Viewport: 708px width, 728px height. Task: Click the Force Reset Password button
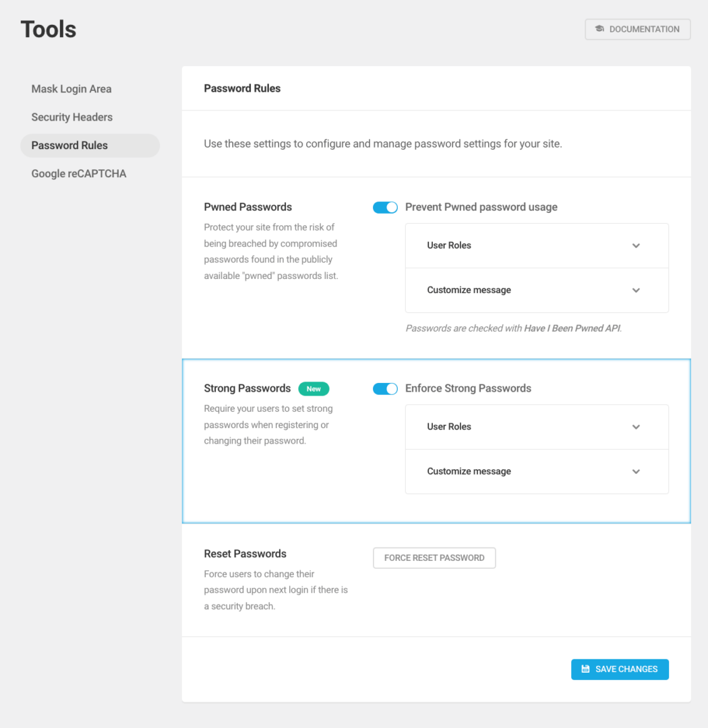click(434, 557)
